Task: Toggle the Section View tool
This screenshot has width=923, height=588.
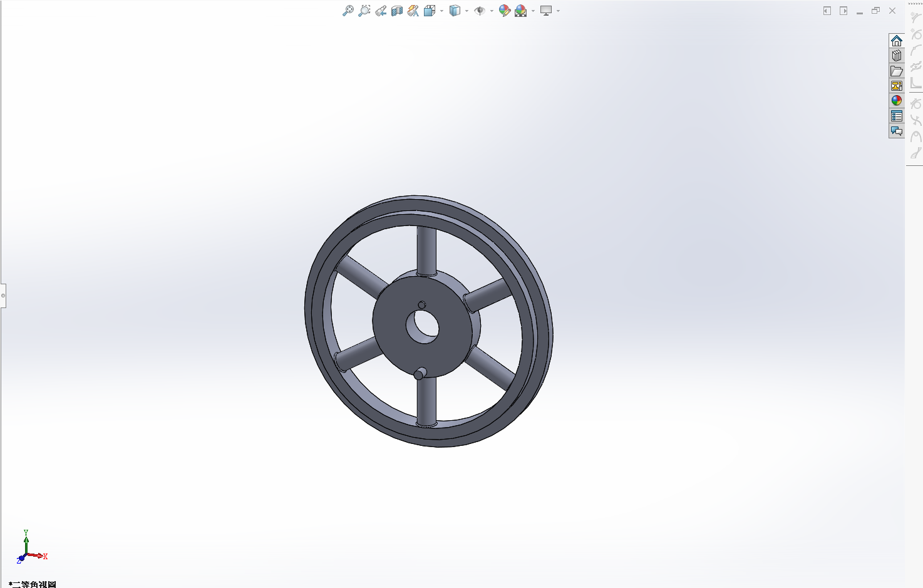Action: [x=397, y=11]
